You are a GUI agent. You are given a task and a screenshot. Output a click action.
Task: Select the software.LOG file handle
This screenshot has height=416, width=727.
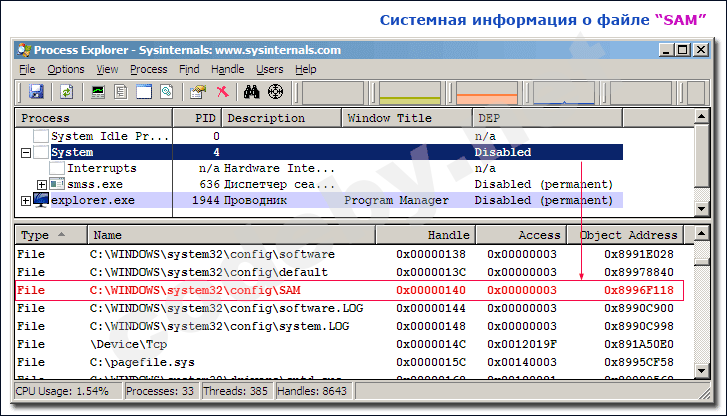pos(350,308)
